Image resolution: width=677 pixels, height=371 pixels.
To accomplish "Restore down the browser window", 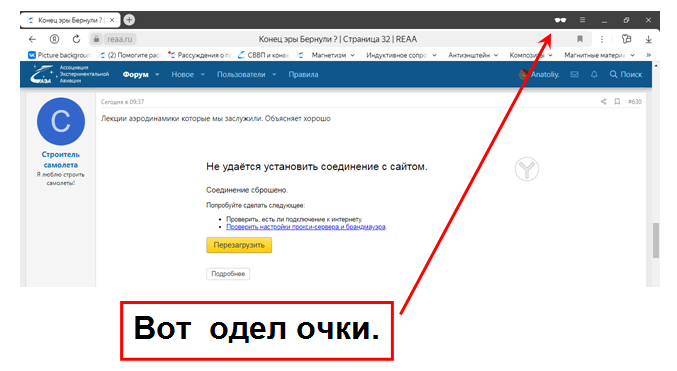I will 626,20.
